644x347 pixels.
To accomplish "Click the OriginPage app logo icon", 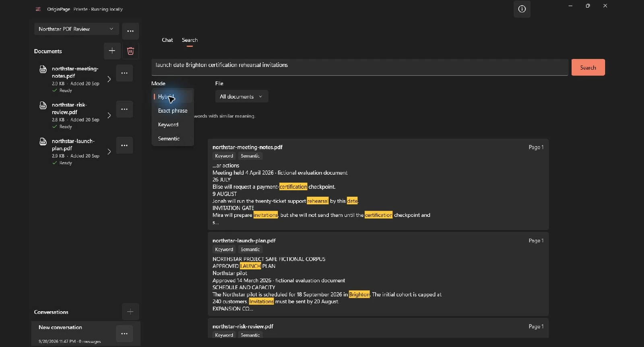I will tap(38, 9).
